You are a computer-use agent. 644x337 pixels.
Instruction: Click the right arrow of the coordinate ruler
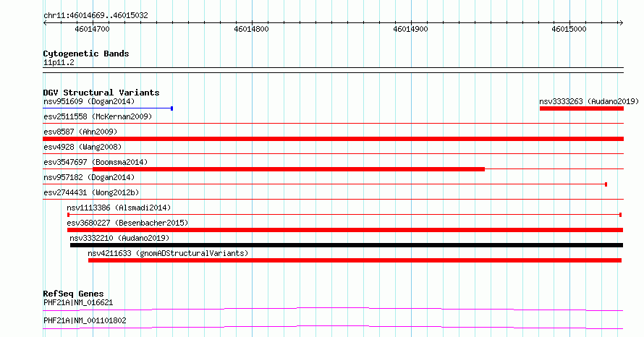621,22
